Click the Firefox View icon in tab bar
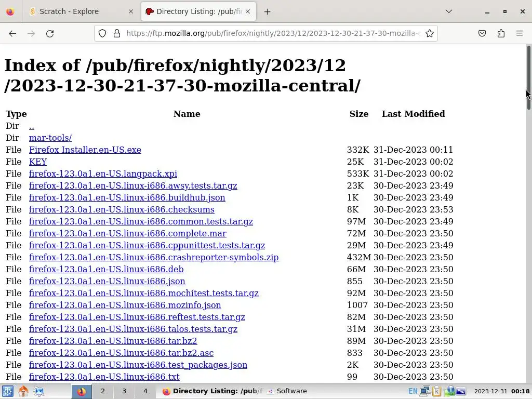Viewport: 532px width, 399px height. [10, 11]
